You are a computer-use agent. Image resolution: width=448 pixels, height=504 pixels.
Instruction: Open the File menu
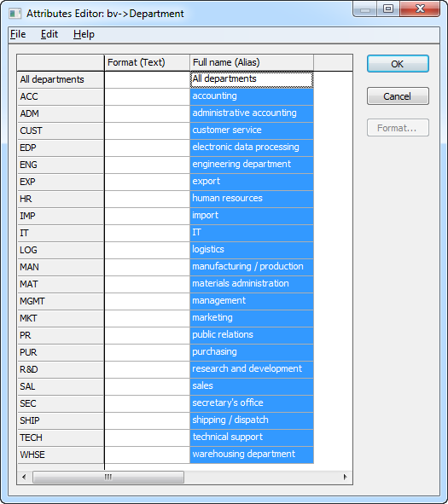point(18,34)
